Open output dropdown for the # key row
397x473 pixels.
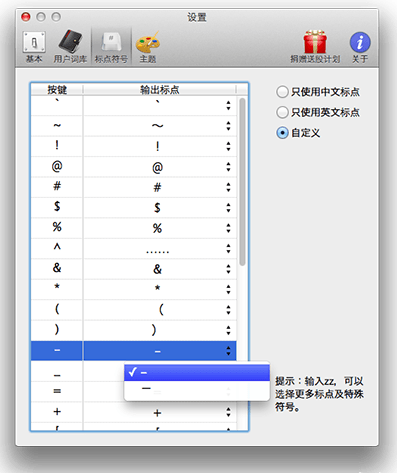[x=228, y=187]
